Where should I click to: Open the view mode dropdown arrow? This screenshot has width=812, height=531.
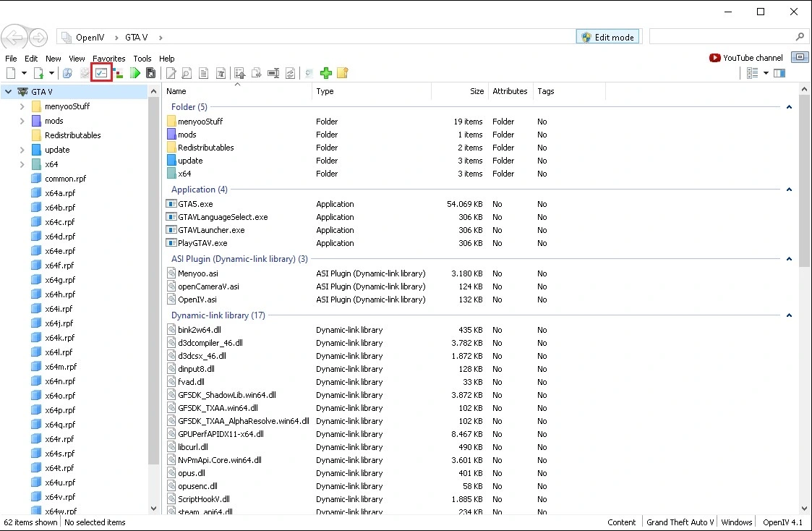(x=766, y=73)
